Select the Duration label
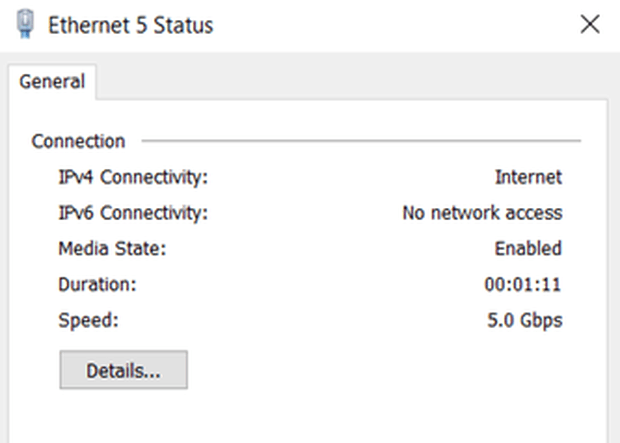Viewport: 620px width, 443px height. click(x=97, y=284)
